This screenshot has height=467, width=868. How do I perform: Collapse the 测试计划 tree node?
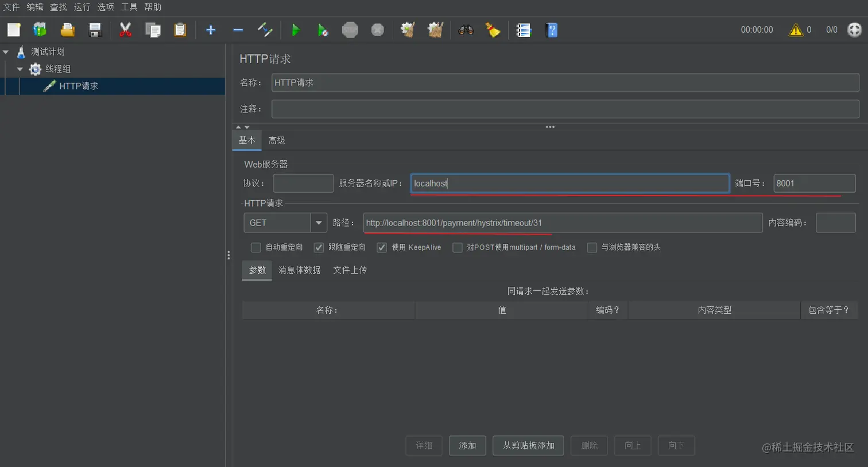tap(6, 52)
